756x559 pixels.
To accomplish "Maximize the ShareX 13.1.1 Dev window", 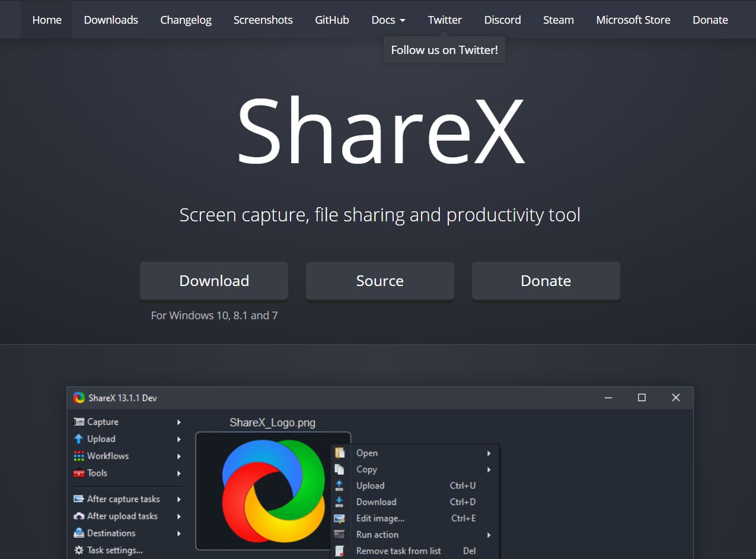I will coord(642,398).
